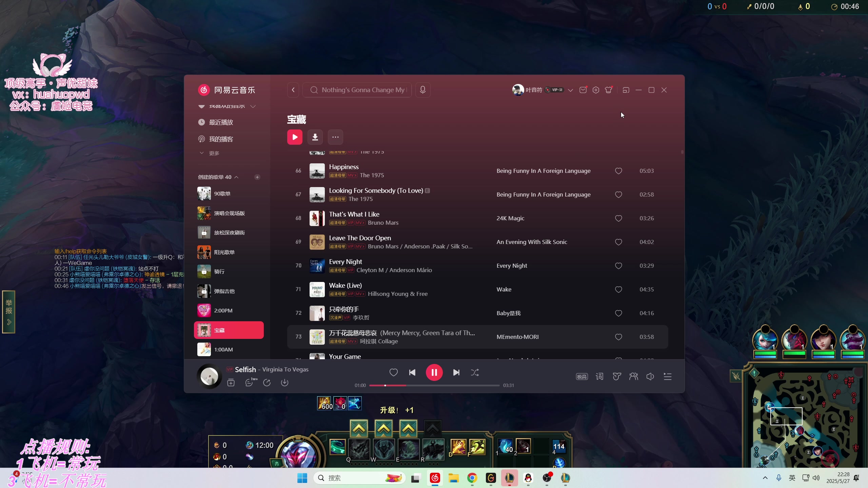Open artist link Hillsong Young & Free
The image size is (868, 488).
coord(398,294)
